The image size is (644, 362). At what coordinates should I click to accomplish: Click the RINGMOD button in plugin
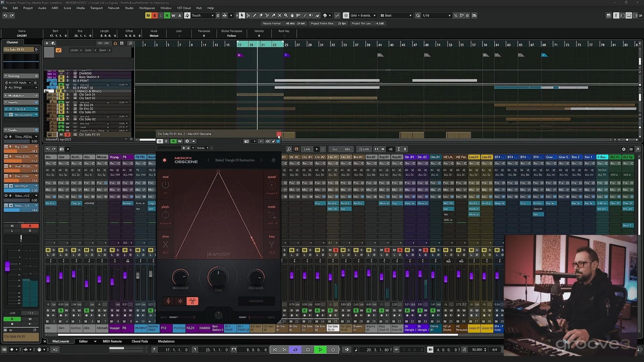[256, 301]
